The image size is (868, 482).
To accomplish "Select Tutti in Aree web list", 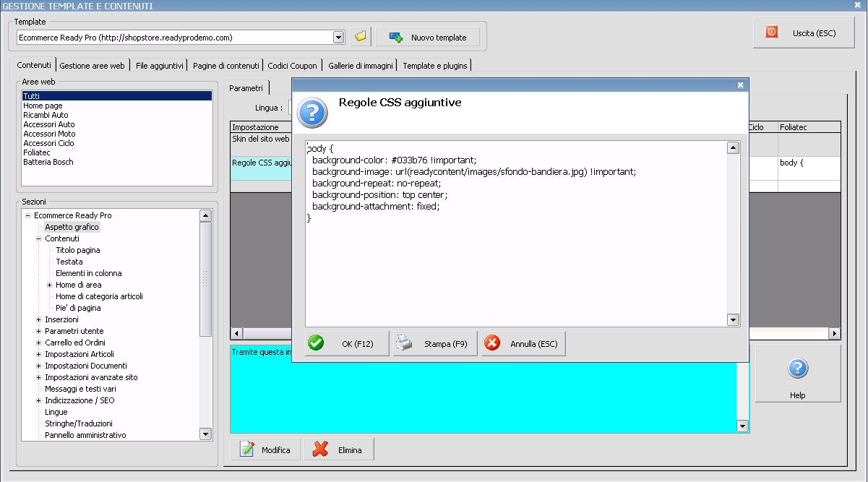I will click(117, 96).
